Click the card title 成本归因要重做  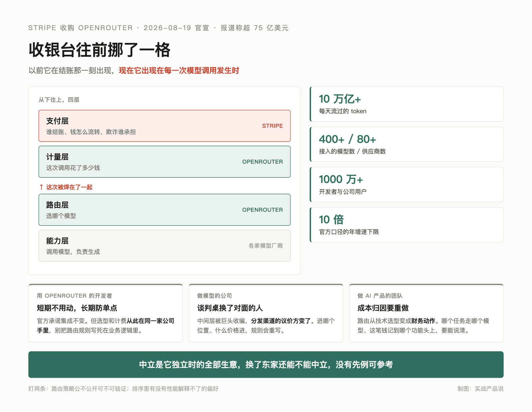(x=383, y=308)
